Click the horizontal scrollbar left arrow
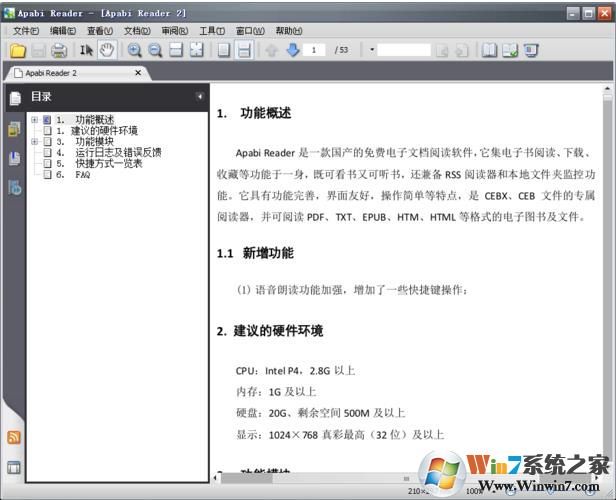Screen dimensions: 616x500 pyautogui.click(x=215, y=478)
